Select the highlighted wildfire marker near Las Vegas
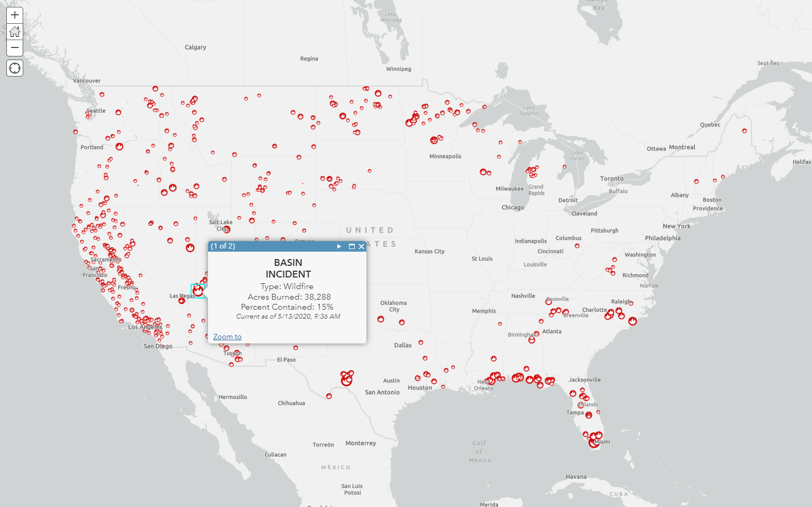The height and width of the screenshot is (507, 812). click(x=198, y=290)
